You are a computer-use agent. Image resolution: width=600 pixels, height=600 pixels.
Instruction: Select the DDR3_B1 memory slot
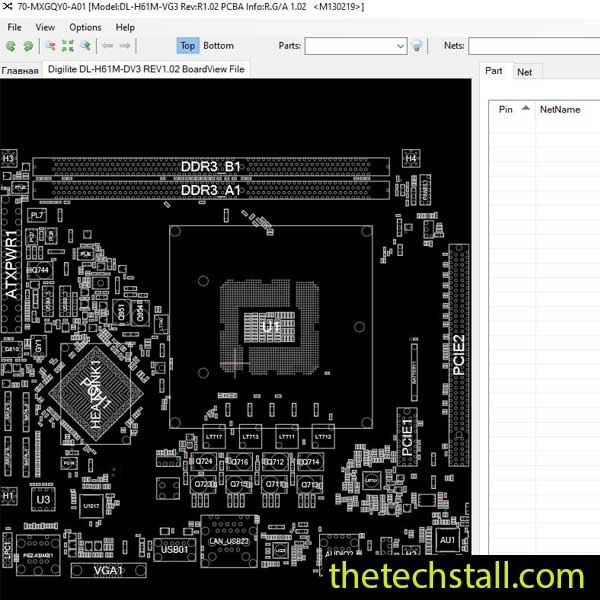[x=211, y=167]
